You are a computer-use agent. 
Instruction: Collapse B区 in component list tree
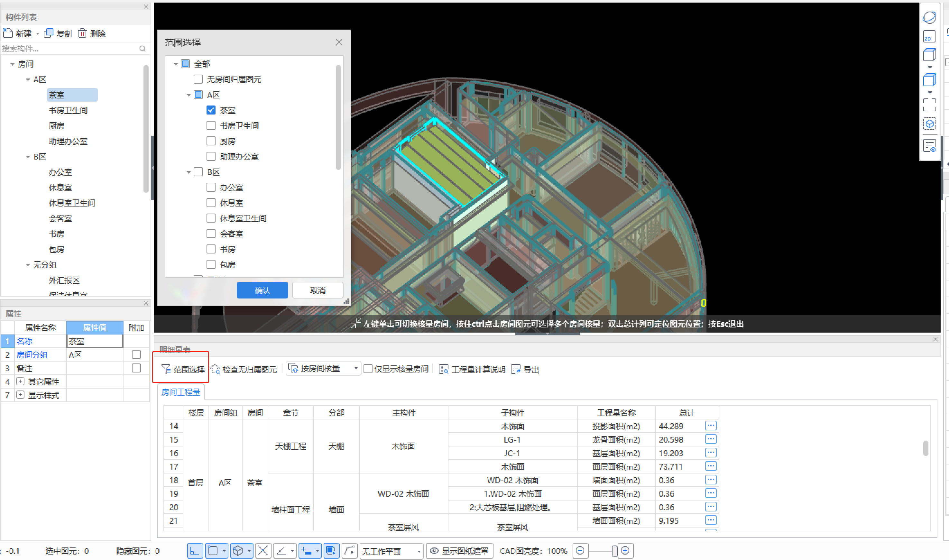[x=28, y=157]
